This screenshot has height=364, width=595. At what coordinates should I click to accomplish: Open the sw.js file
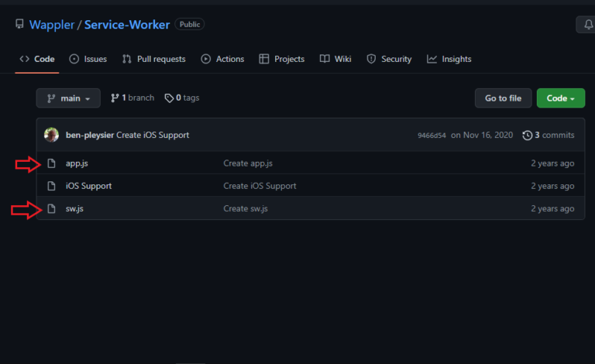pyautogui.click(x=74, y=208)
